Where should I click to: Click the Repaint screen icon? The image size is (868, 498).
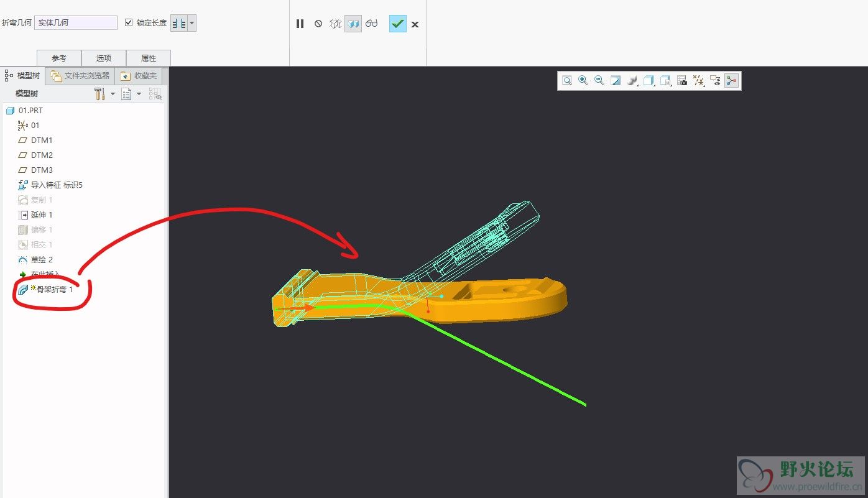click(x=616, y=80)
